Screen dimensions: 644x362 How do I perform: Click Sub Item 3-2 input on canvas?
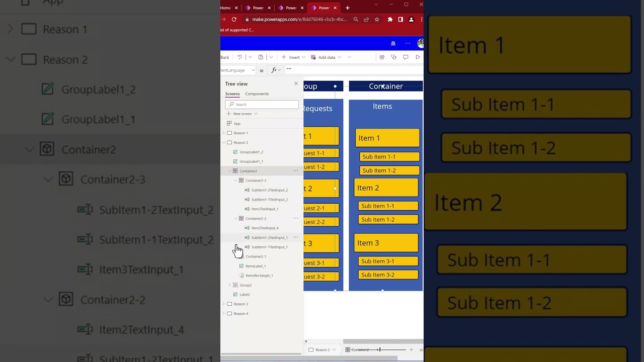click(388, 275)
